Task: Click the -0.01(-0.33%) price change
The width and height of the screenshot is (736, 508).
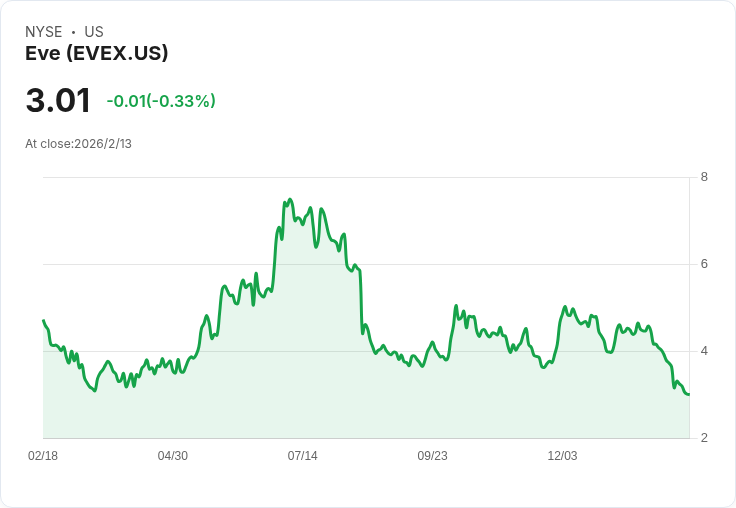Action: (161, 101)
